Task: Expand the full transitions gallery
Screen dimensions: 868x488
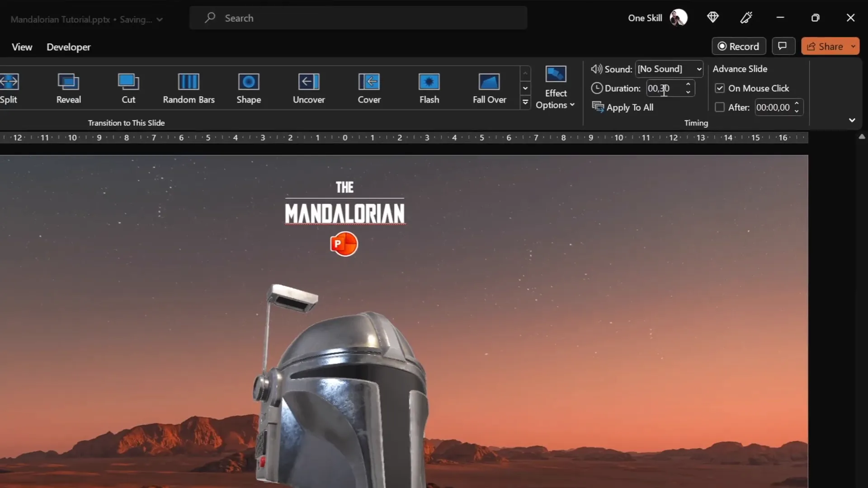Action: tap(525, 103)
